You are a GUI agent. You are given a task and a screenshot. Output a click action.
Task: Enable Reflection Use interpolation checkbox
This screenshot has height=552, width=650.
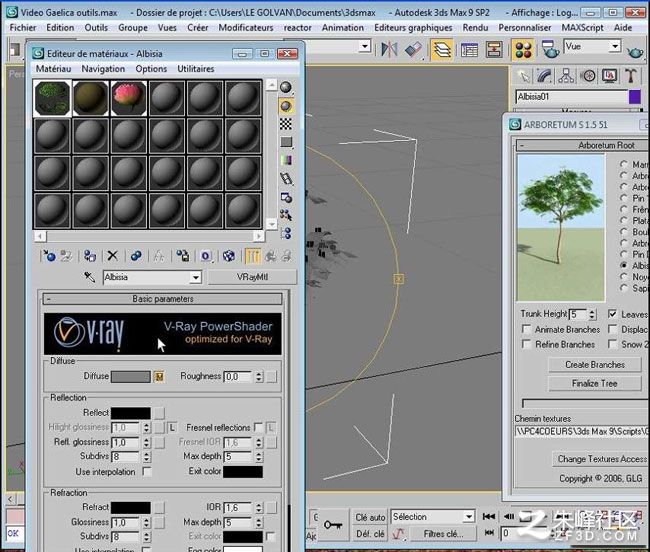coord(147,472)
